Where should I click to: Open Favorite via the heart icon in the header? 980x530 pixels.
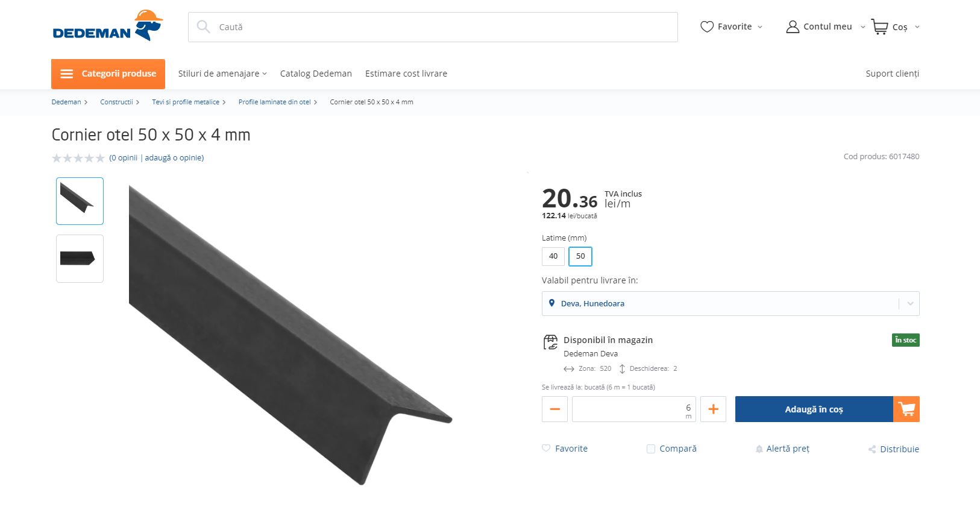(x=707, y=27)
